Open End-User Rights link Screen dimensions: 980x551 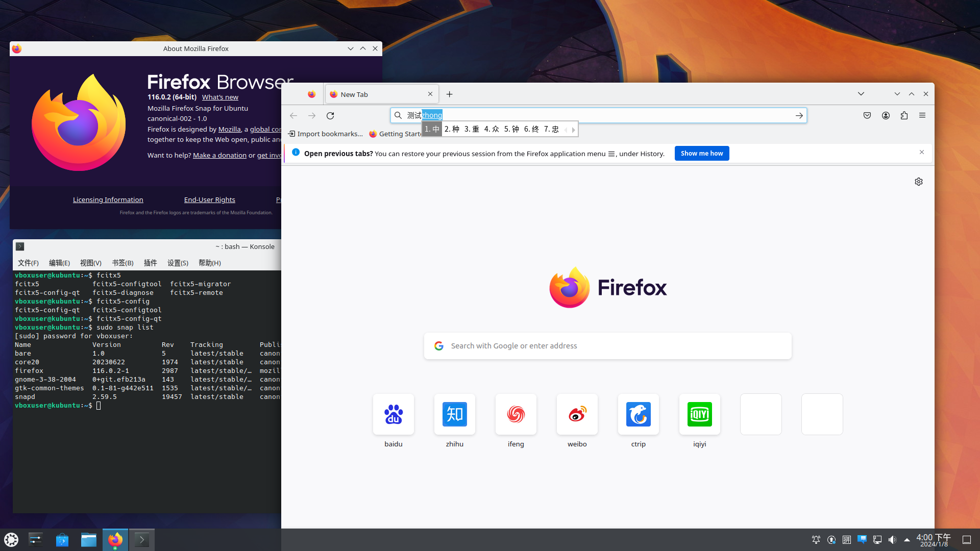point(209,200)
